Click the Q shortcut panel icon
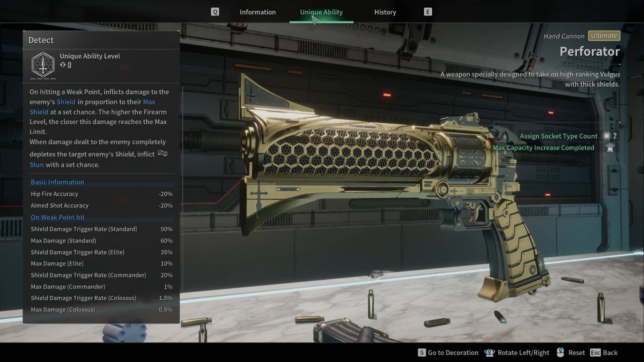Image resolution: width=644 pixels, height=362 pixels. pos(215,12)
